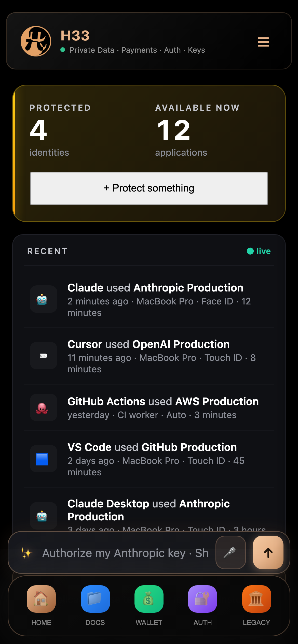This screenshot has height=644, width=298.
Task: Send the prompt with the arrow button
Action: pos(268,552)
